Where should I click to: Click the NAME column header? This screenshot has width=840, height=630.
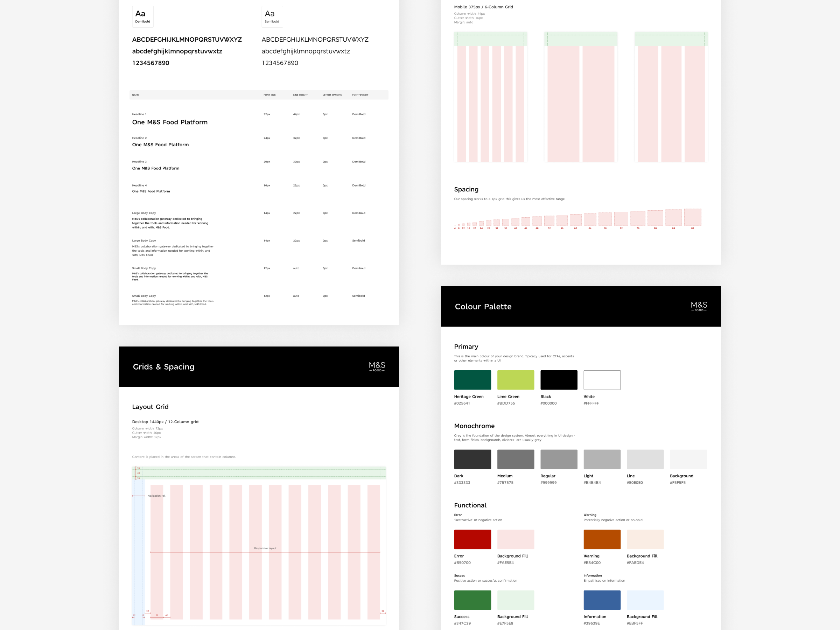(135, 95)
